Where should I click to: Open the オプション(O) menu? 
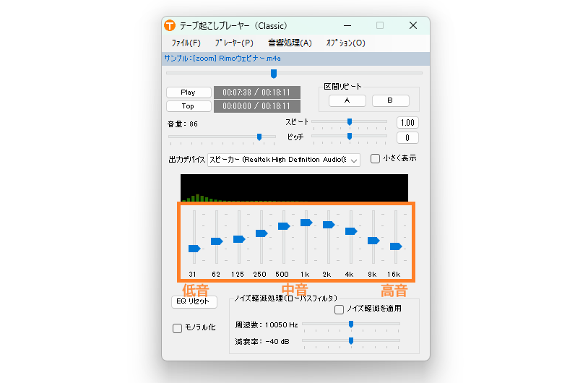click(345, 43)
